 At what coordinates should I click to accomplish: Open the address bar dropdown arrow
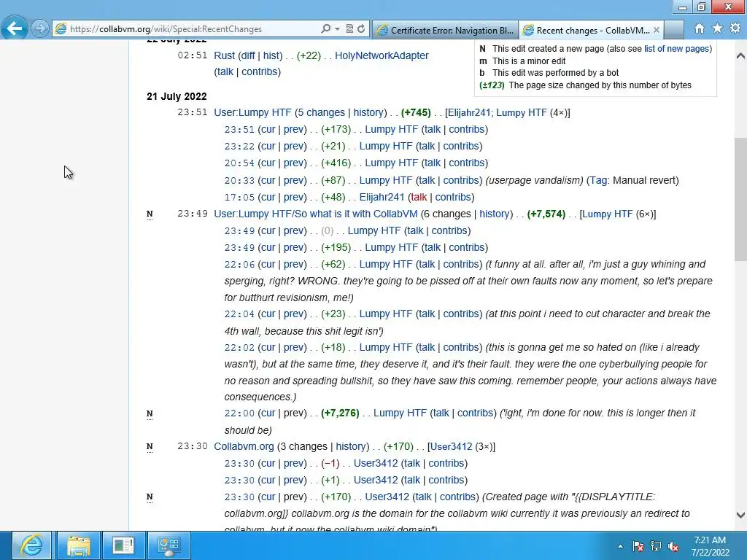click(x=337, y=29)
